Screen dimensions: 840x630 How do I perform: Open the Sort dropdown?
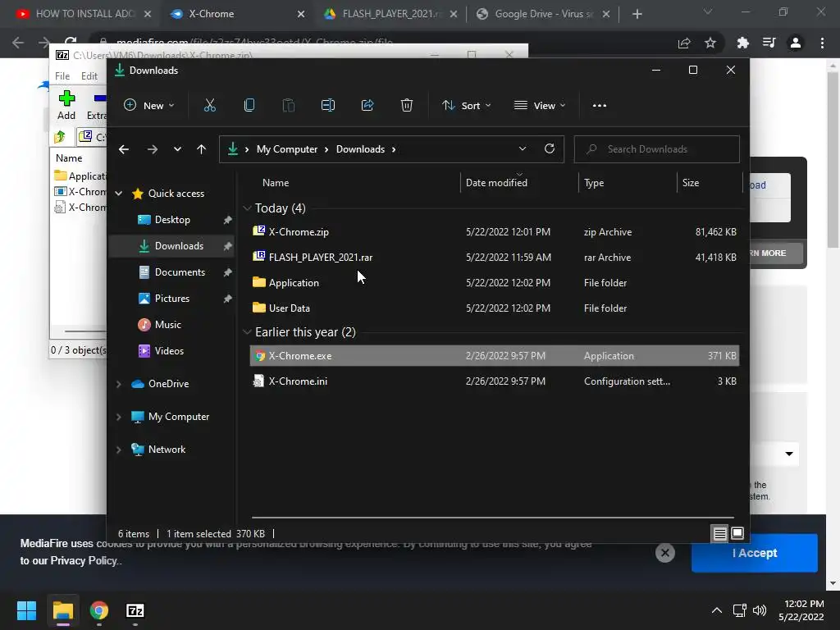tap(466, 106)
